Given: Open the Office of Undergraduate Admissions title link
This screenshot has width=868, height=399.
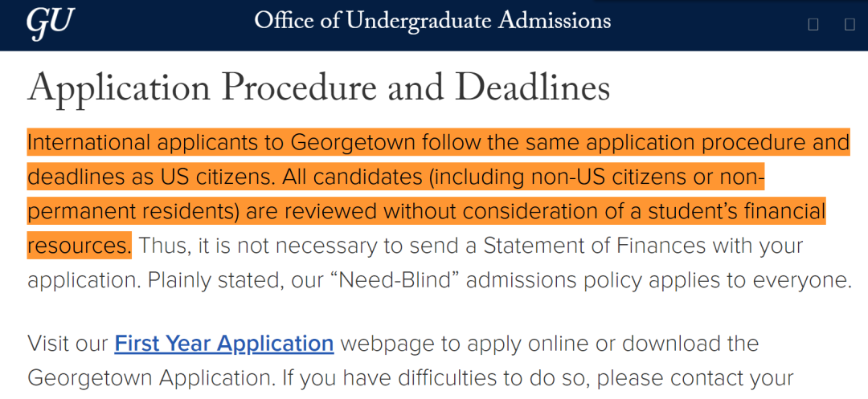Looking at the screenshot, I should (433, 21).
